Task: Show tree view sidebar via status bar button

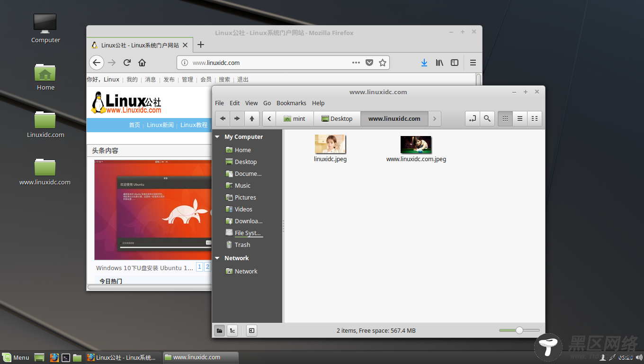Action: pos(232,330)
